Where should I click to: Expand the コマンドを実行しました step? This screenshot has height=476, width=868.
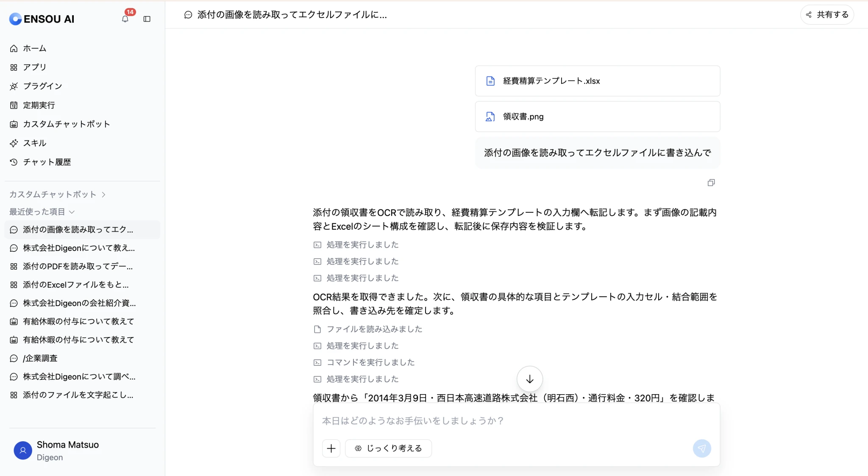tap(364, 362)
